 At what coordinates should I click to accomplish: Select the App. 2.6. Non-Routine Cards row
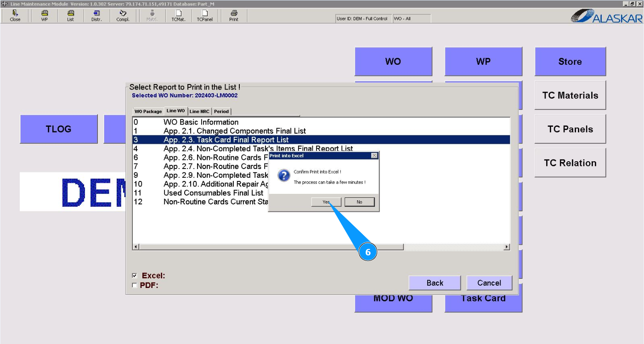200,158
